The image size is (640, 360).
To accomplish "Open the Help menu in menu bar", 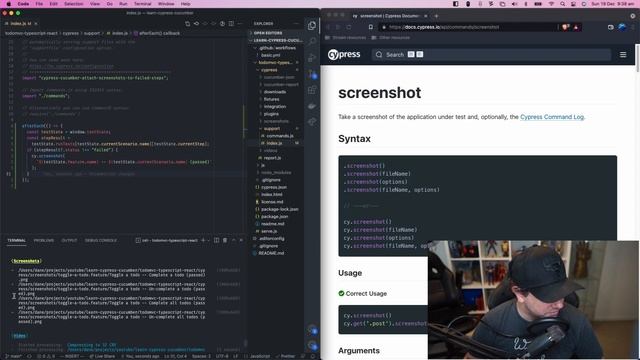I will [x=185, y=4].
